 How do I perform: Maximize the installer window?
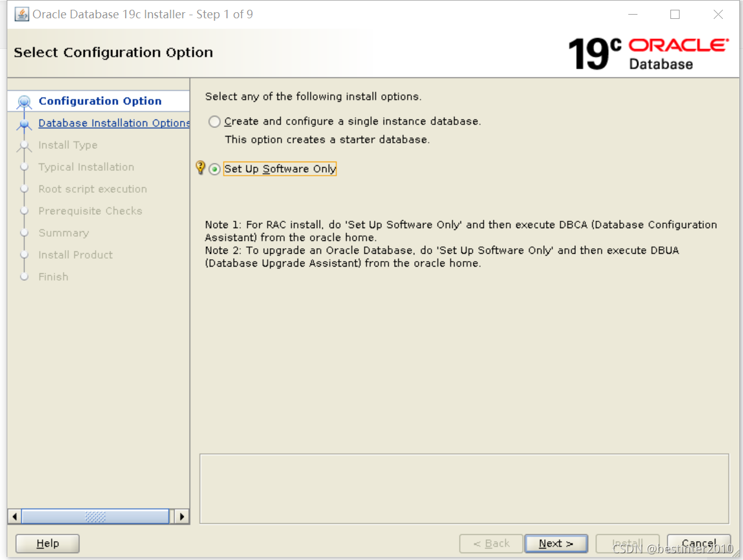tap(675, 15)
